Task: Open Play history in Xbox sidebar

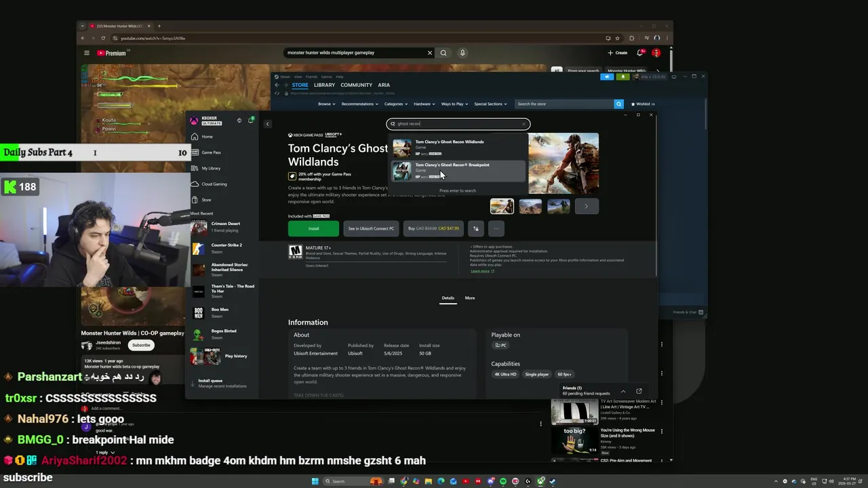Action: click(x=223, y=356)
